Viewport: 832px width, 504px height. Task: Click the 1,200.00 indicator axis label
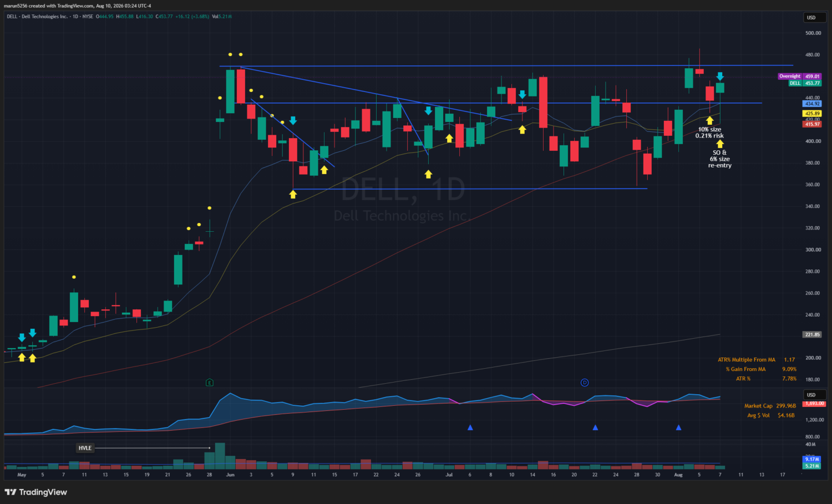click(813, 420)
